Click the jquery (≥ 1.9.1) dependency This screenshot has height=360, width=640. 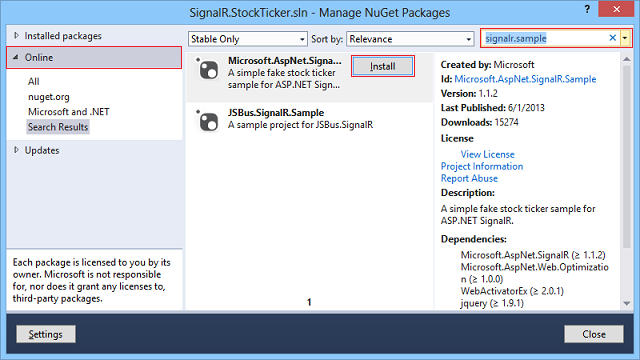click(492, 303)
